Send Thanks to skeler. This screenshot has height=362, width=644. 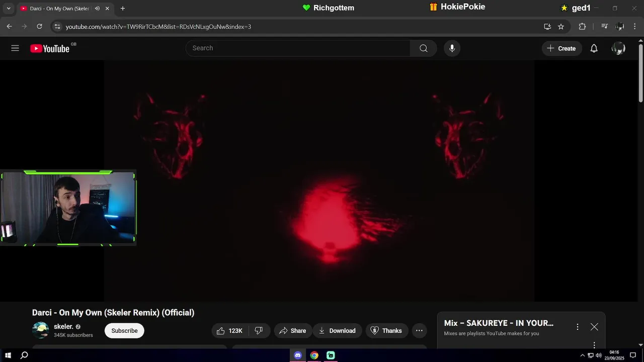click(x=386, y=330)
